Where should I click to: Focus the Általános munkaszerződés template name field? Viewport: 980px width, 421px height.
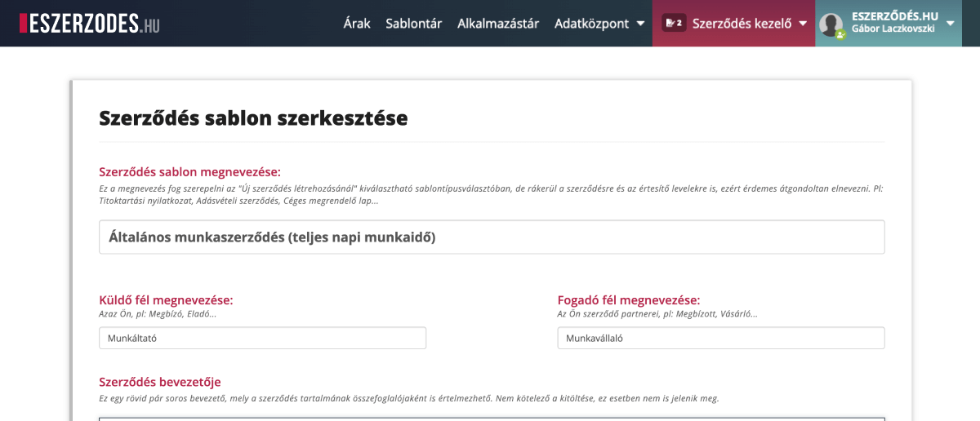tap(492, 237)
